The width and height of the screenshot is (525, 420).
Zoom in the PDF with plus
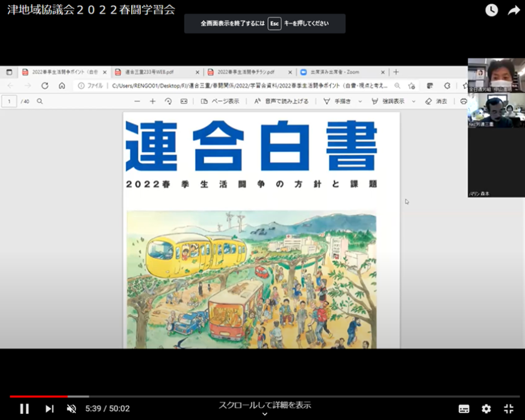tap(152, 101)
